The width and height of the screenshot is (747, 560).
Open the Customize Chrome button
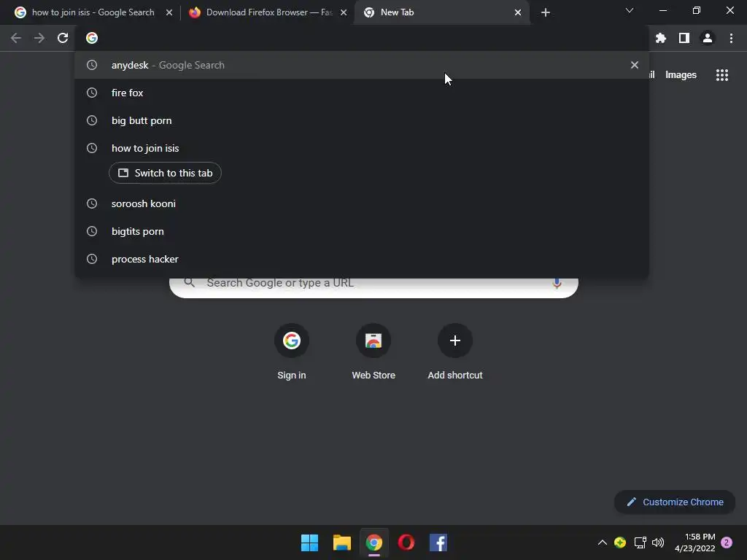point(675,502)
